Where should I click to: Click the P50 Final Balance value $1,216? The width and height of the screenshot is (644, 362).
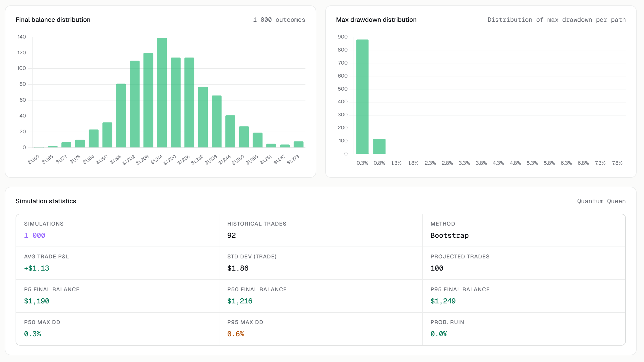coord(240,301)
